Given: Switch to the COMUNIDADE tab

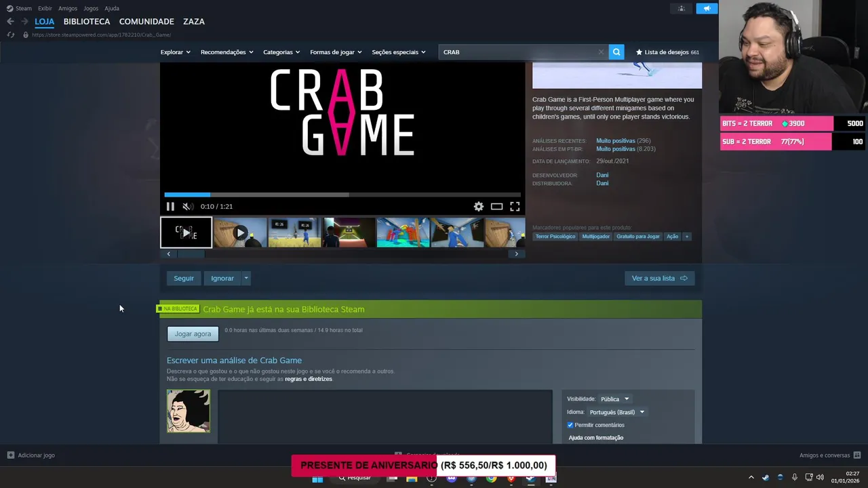Looking at the screenshot, I should 146,22.
